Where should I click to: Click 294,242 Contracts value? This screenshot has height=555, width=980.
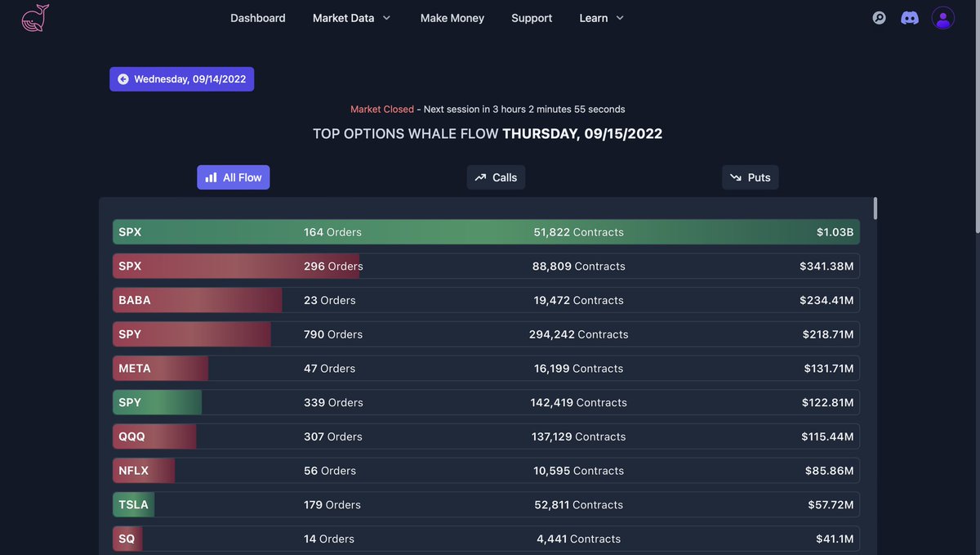pyautogui.click(x=579, y=334)
